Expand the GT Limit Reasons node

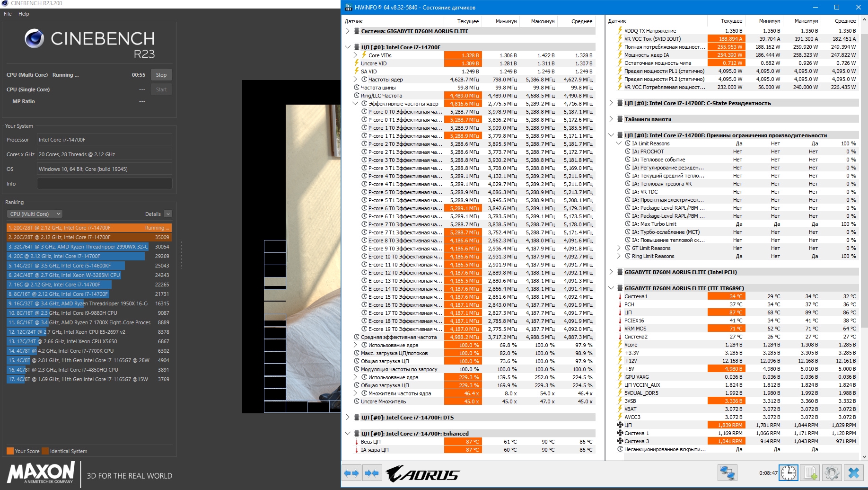click(619, 248)
